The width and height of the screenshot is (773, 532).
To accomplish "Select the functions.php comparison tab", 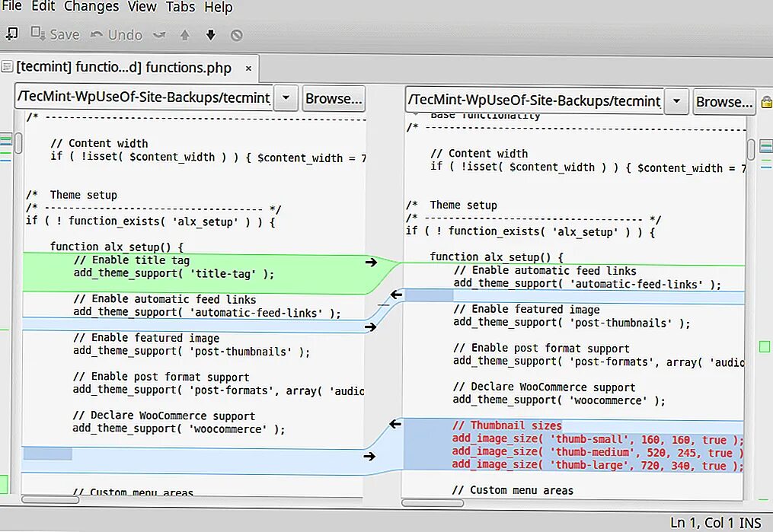I will tap(123, 68).
